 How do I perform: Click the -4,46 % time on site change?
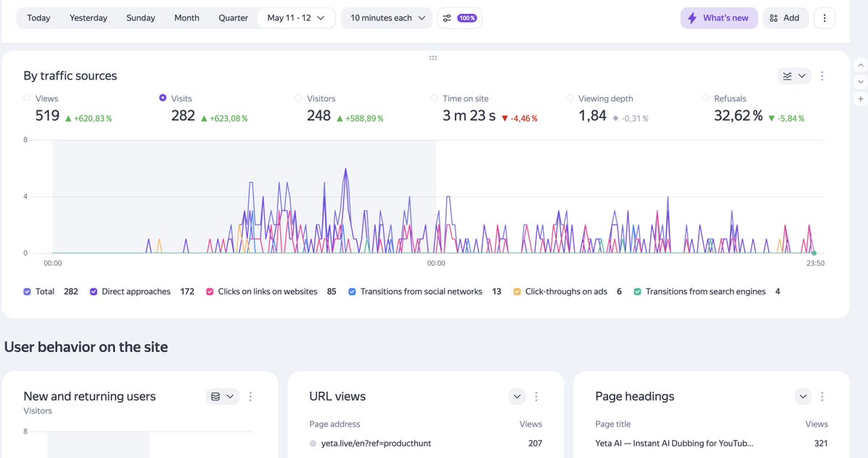click(x=519, y=119)
